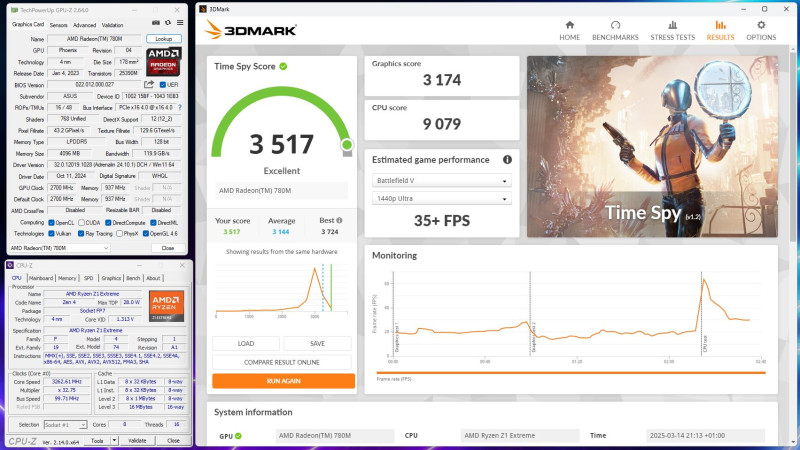This screenshot has height=450, width=800.
Task: Click the 3DMark title bar app icon
Action: pyautogui.click(x=203, y=9)
